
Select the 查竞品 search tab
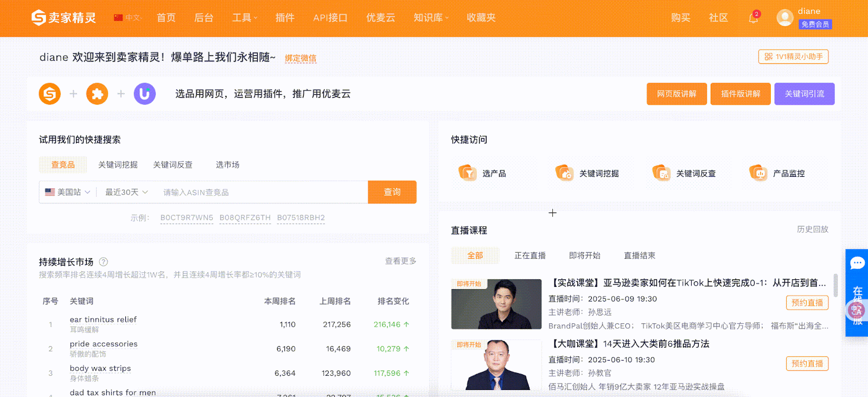[x=63, y=165]
